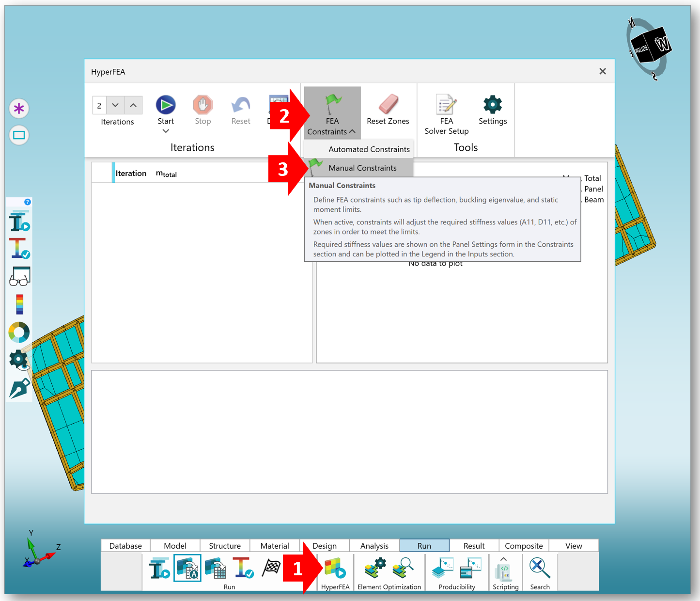Click the first Producibility layers icon
Image resolution: width=700 pixels, height=601 pixels.
tap(443, 568)
